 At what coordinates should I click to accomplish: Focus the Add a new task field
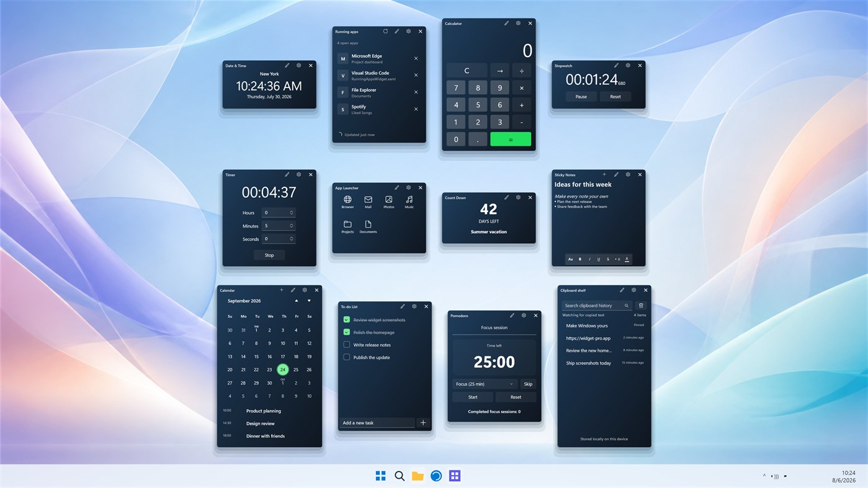point(377,422)
